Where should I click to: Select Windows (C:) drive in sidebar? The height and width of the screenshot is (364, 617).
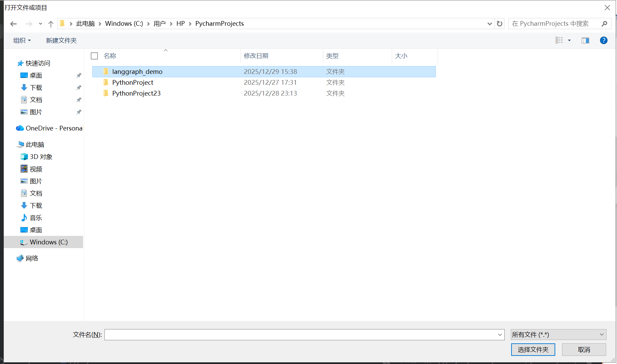43,242
